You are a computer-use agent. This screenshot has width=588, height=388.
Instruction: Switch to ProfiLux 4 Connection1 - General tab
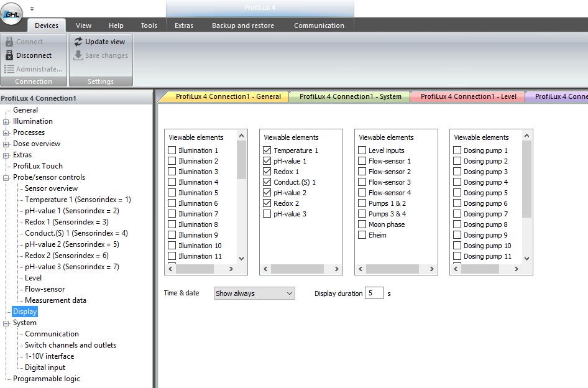(x=224, y=96)
